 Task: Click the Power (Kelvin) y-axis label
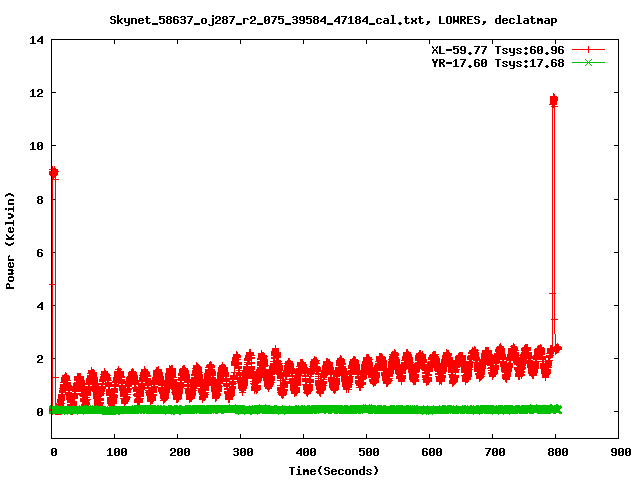(x=10, y=241)
